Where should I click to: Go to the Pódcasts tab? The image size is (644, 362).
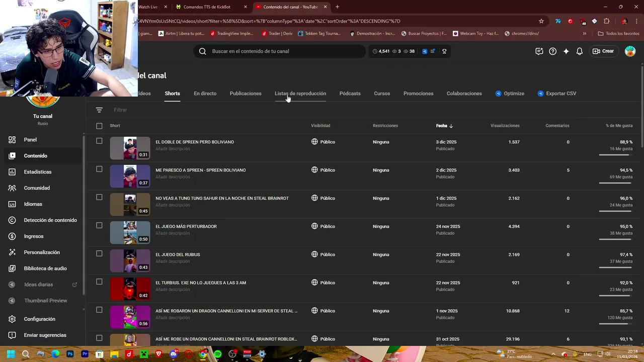click(350, 94)
